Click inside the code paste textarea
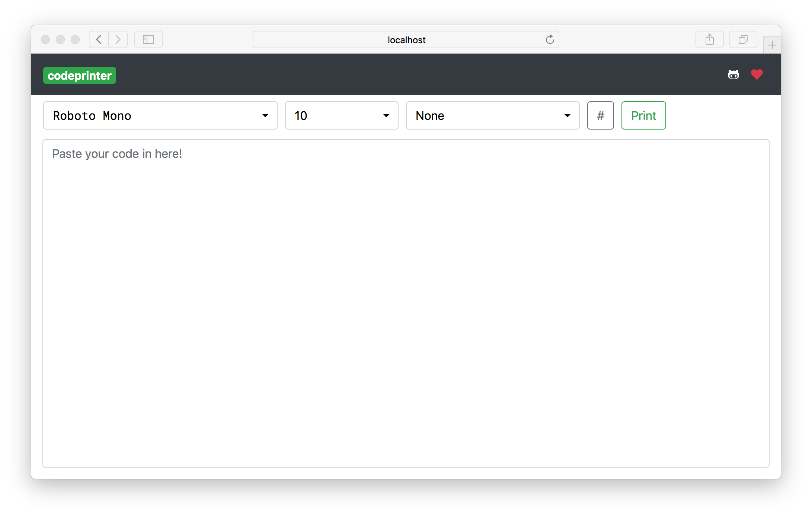 (406, 303)
